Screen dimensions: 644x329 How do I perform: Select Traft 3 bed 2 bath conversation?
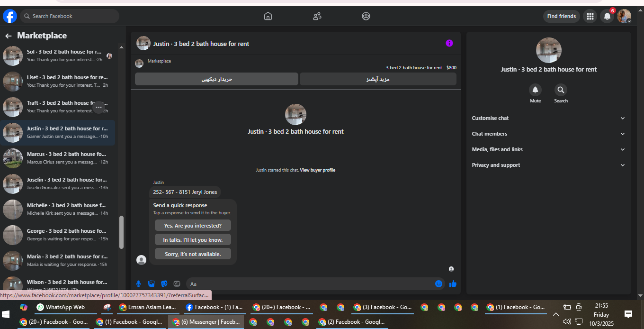pos(58,107)
